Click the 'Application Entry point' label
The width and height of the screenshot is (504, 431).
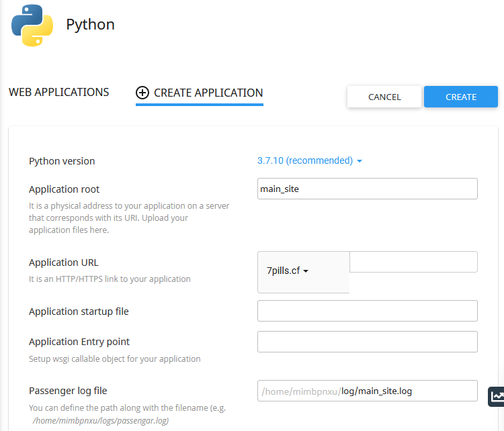79,342
